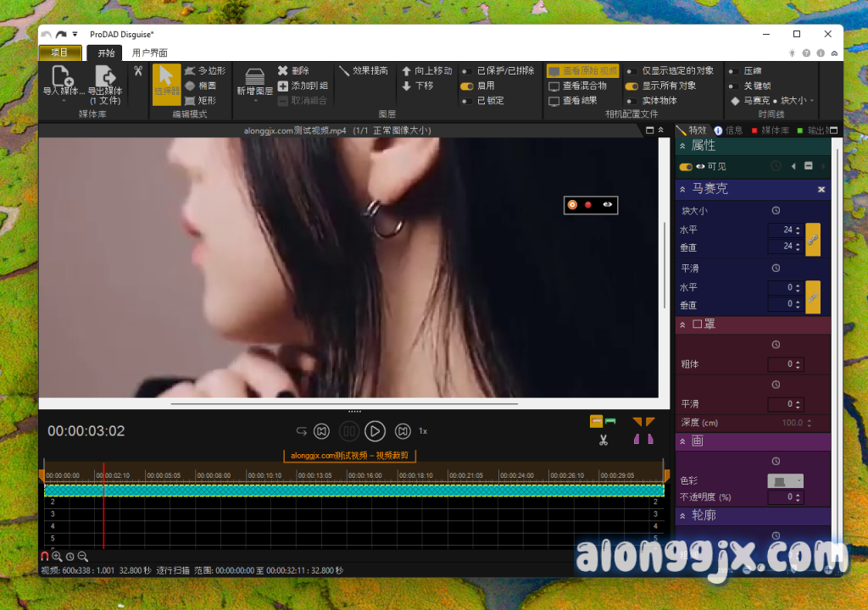
Task: Collapse the 口罩 section
Action: pos(683,324)
